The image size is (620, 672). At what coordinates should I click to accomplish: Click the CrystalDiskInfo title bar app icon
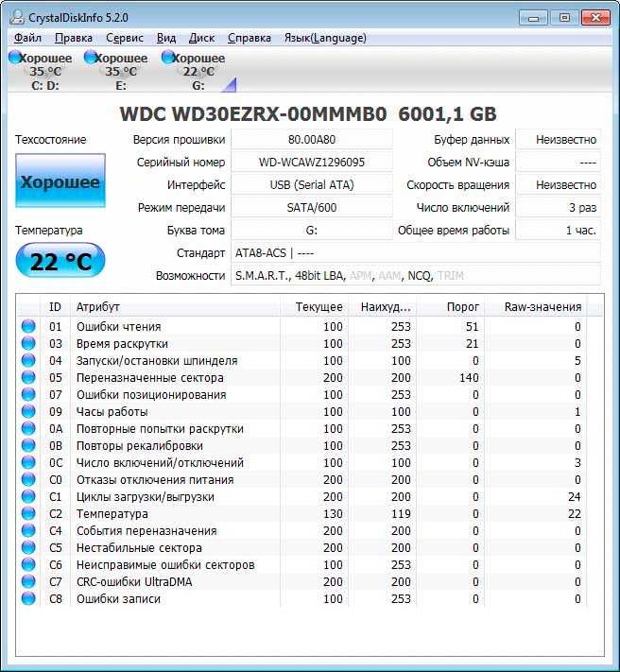pyautogui.click(x=17, y=17)
